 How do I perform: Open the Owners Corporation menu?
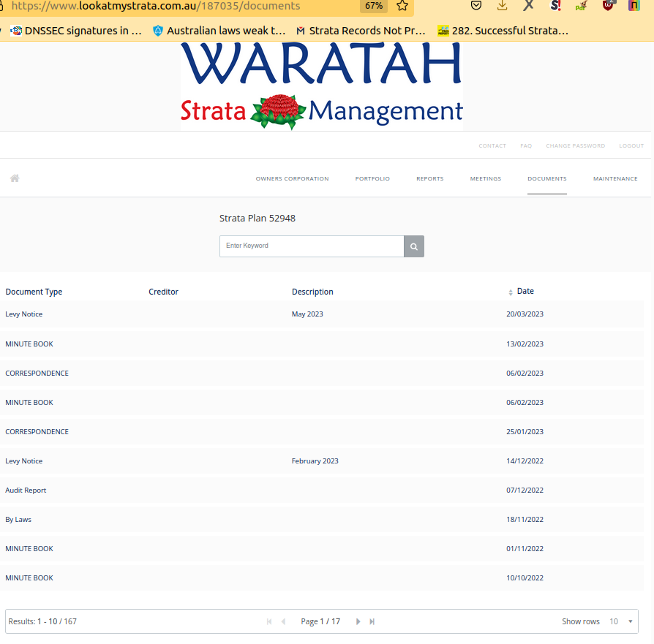point(292,179)
